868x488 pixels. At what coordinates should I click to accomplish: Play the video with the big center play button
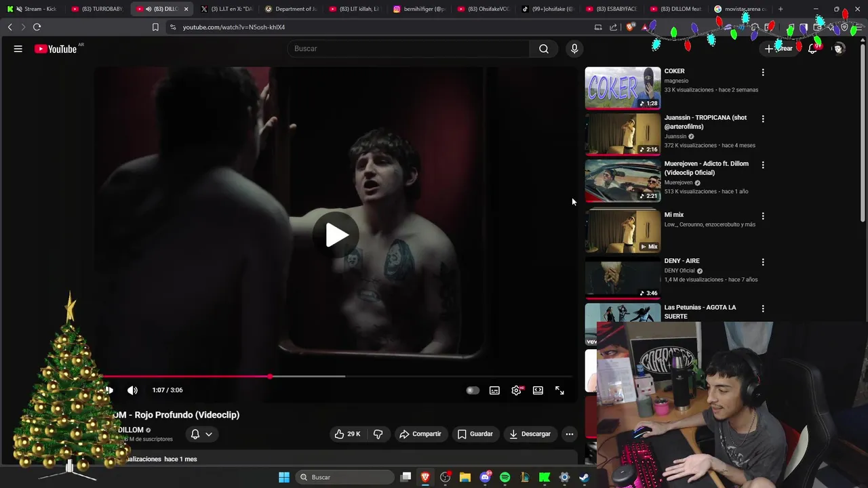coord(336,235)
